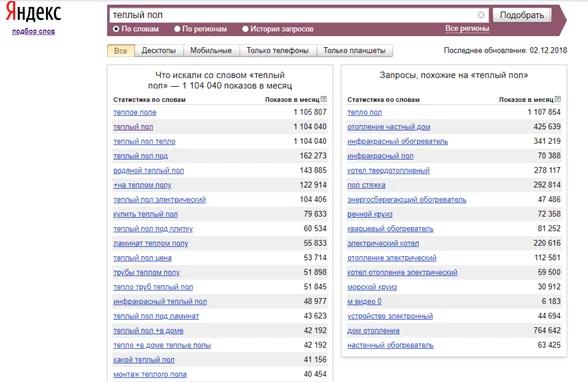Open the настенный обогреватель link
This screenshot has width=588, height=382.
coord(390,345)
